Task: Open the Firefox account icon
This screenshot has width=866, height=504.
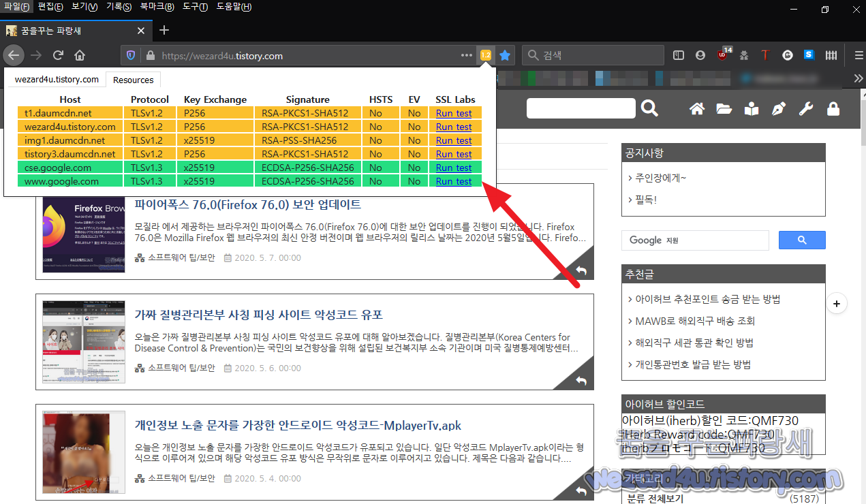Action: click(x=700, y=55)
